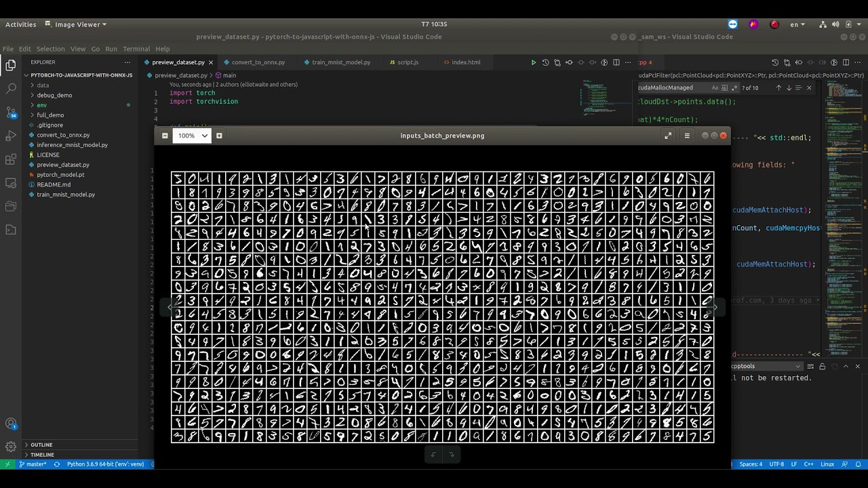Open the Search view in activity bar
The width and height of the screenshot is (868, 488).
click(11, 88)
